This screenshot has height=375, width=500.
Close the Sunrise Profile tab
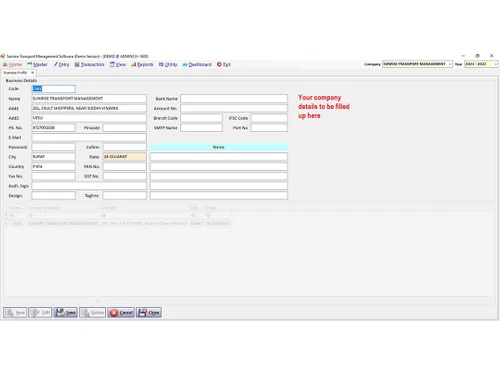[x=32, y=73]
